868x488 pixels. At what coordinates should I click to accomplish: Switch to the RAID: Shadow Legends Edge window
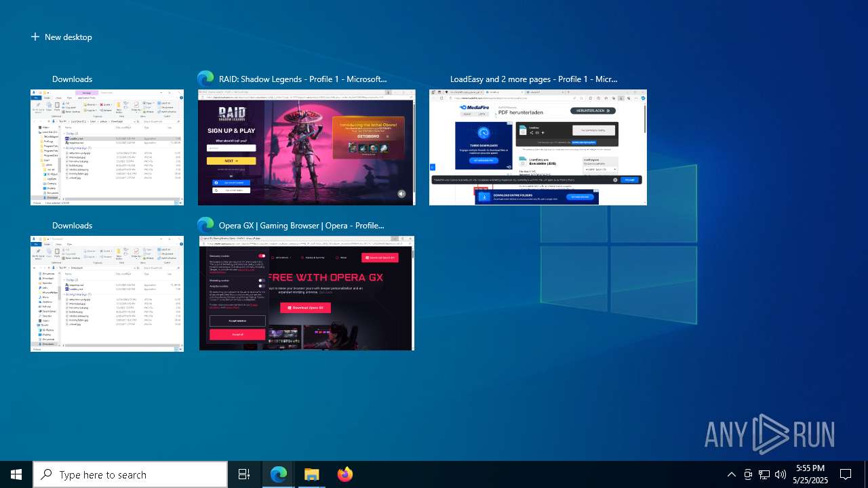(x=307, y=147)
